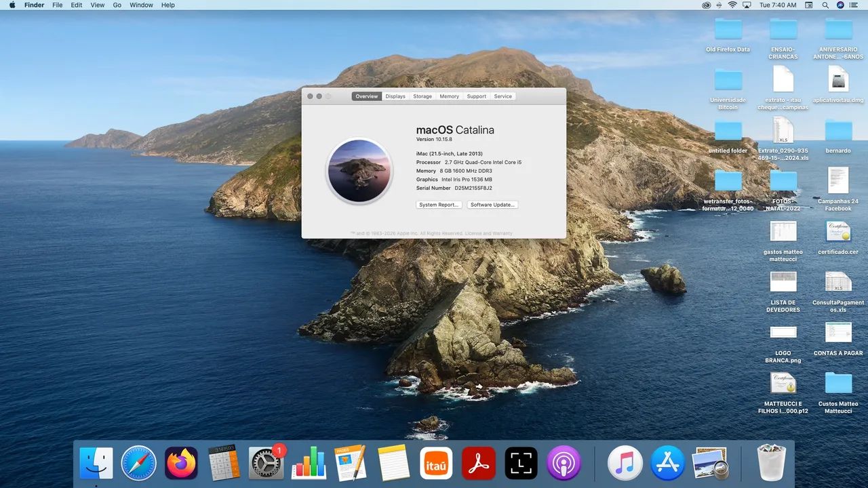The height and width of the screenshot is (488, 868).
Task: Select the CONTAS A PAGAR file
Action: coord(839,339)
